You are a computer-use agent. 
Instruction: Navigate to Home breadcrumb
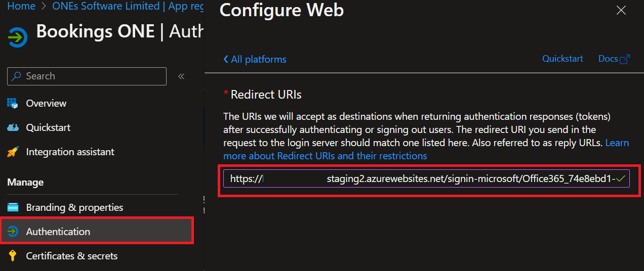[21, 6]
